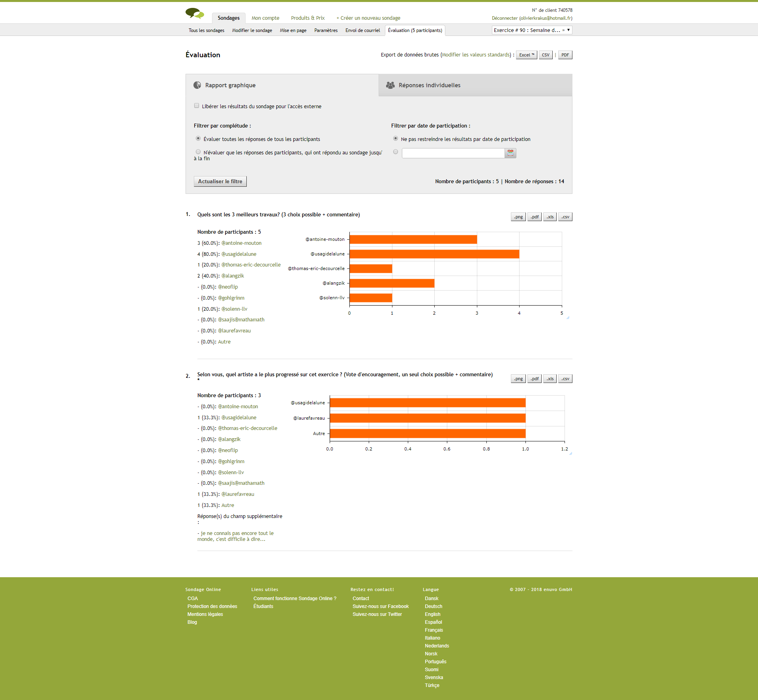Switch to the Réponses individuelles tab
The width and height of the screenshot is (758, 700).
429,85
